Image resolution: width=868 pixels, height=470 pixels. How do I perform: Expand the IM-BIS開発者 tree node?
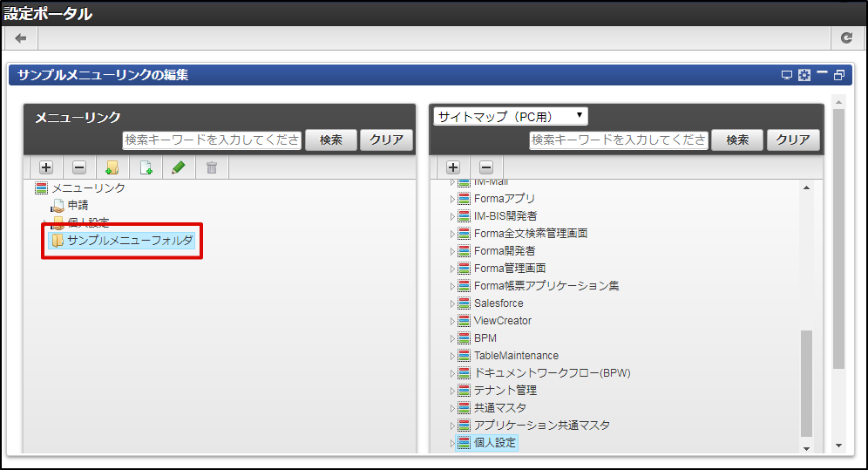[x=451, y=216]
